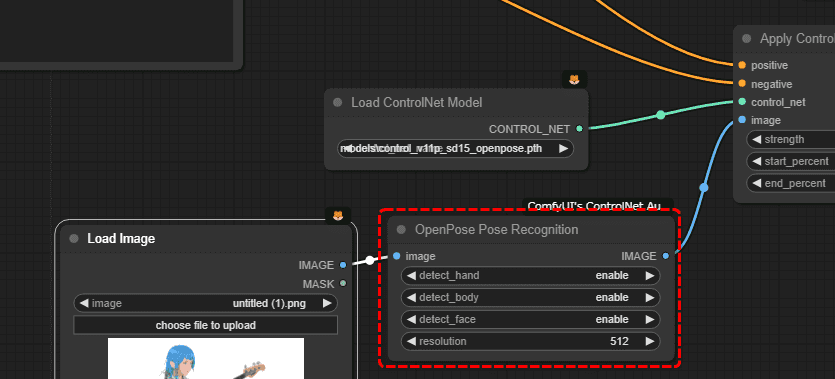
Task: Open the image file dropdown showing untitled (1).png
Action: pyautogui.click(x=206, y=303)
